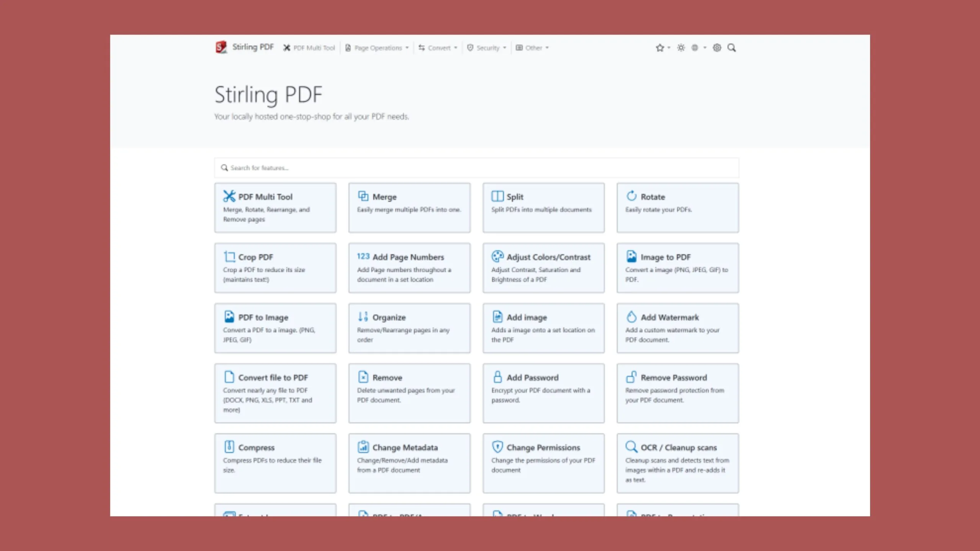The image size is (980, 551).
Task: Click the Add Watermark droplet icon
Action: [632, 316]
